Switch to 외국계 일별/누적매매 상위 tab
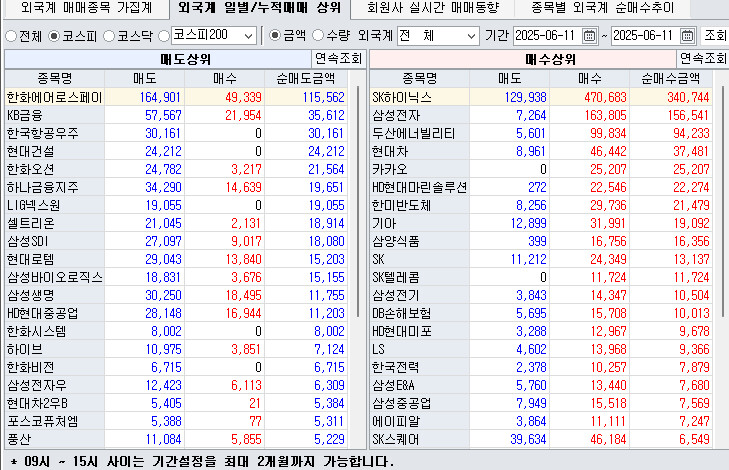This screenshot has width=729, height=470. tap(259, 8)
